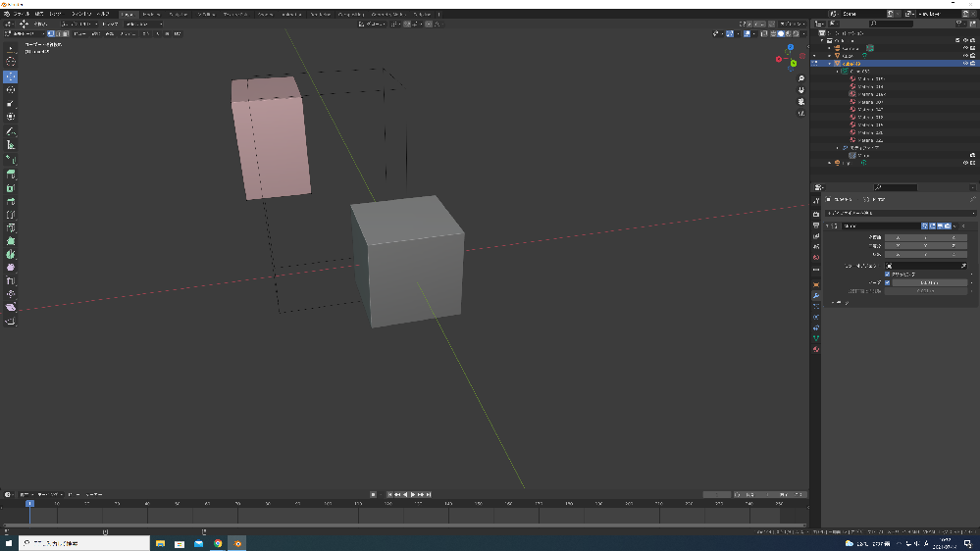Open the Material properties tab at bottom
This screenshot has height=551, width=980.
click(815, 349)
